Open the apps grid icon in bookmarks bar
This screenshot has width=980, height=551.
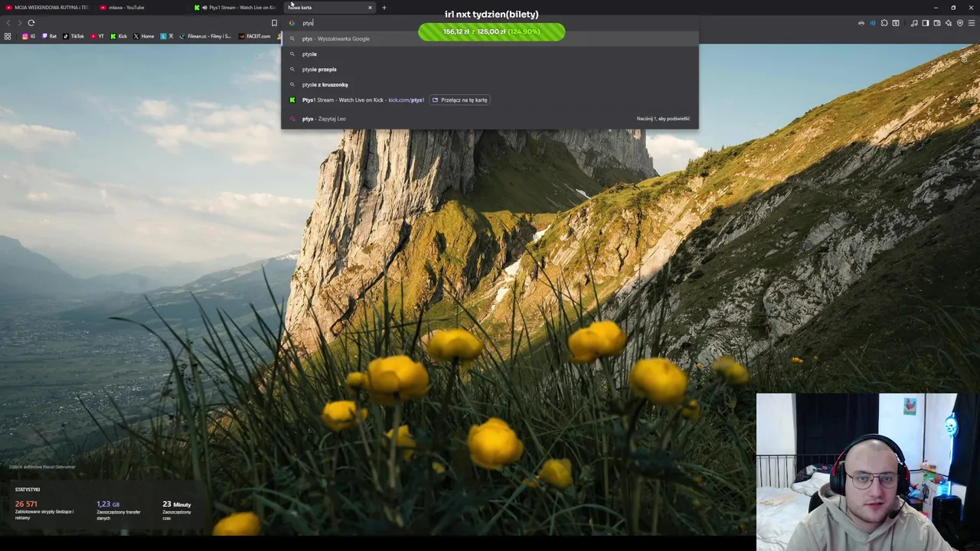8,36
